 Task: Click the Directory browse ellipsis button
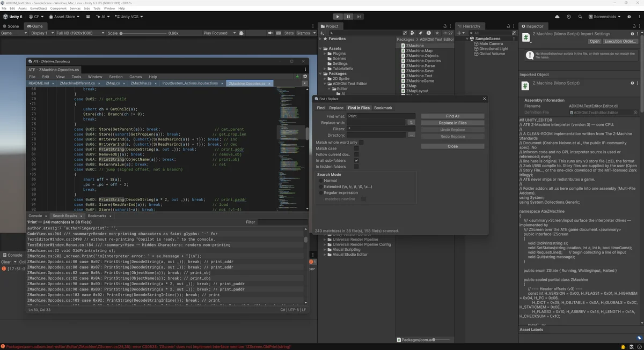412,135
